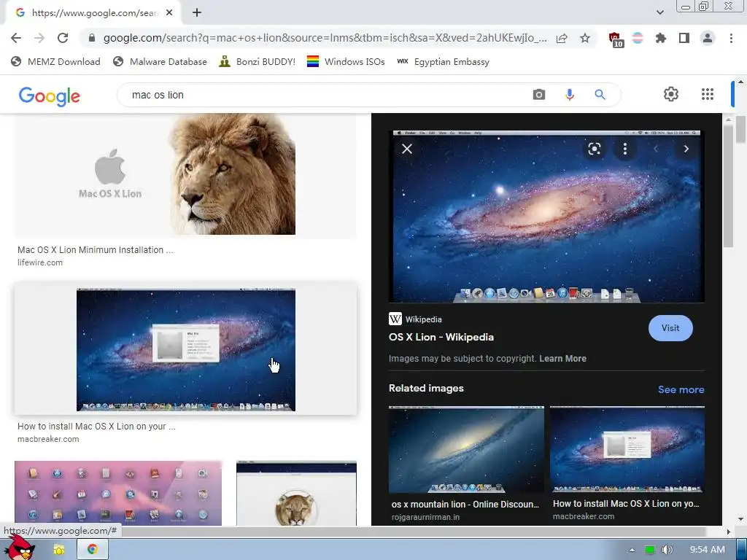Show the next image in preview
Image resolution: width=747 pixels, height=560 pixels.
686,149
